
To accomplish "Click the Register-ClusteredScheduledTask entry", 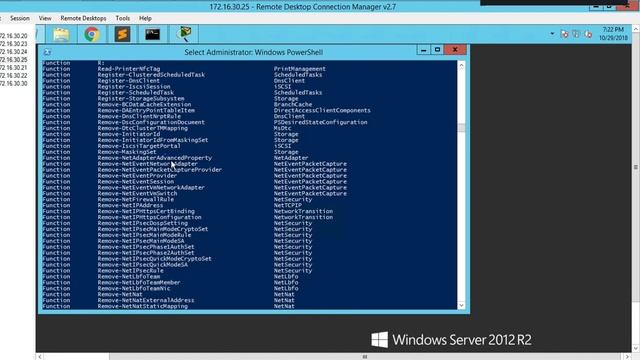I will pos(151,75).
